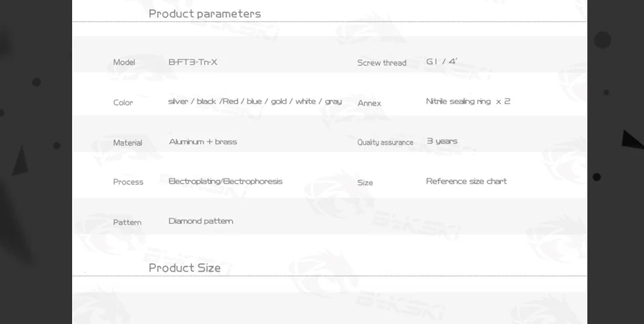Click the Color label
644x324 pixels.
tap(122, 102)
